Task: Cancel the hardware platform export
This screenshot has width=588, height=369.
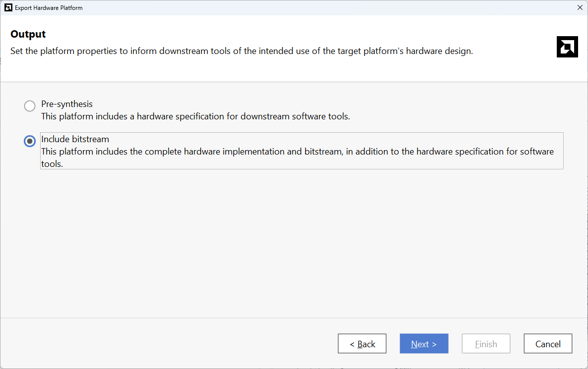Action: [x=548, y=344]
